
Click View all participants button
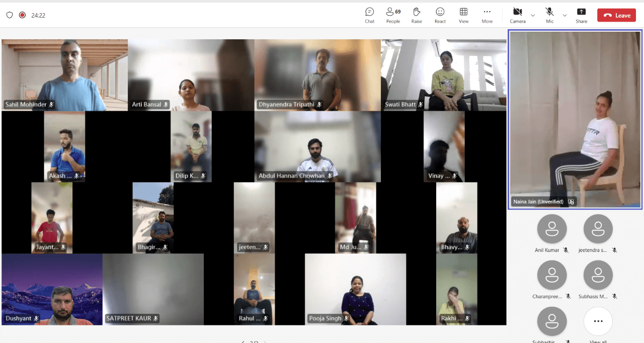tap(598, 321)
